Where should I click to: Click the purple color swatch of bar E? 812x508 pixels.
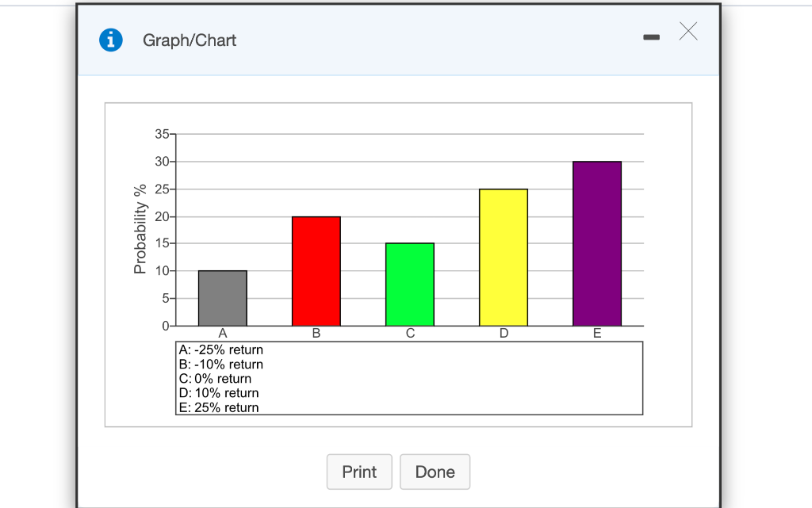(x=596, y=242)
